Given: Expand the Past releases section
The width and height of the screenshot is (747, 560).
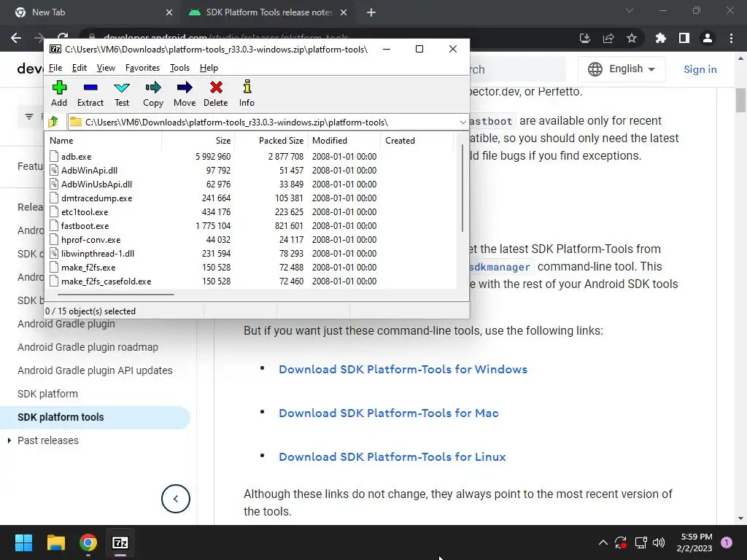Looking at the screenshot, I should pos(9,440).
